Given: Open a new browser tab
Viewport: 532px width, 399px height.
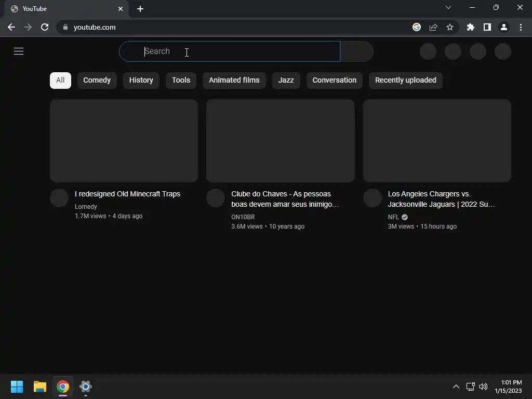Looking at the screenshot, I should tap(140, 9).
